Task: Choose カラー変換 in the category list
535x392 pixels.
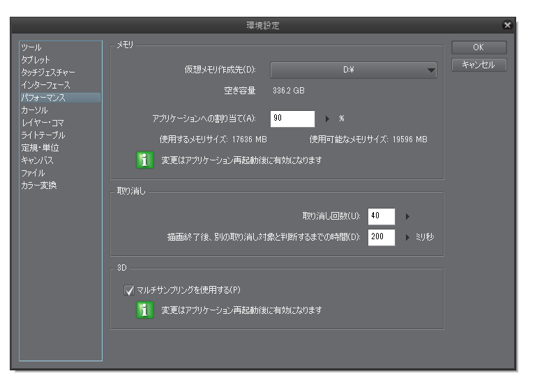Action: coord(39,186)
